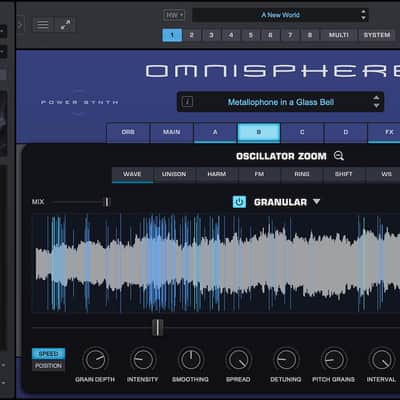
Task: Switch to layer B tab
Action: coord(259,133)
